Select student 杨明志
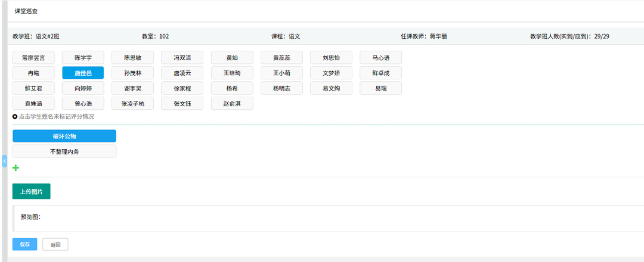This screenshot has width=644, height=262. click(x=281, y=88)
